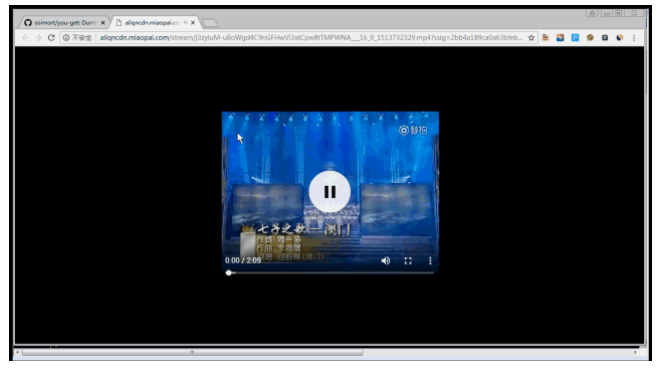Open the video player's three-dot options menu

(430, 261)
